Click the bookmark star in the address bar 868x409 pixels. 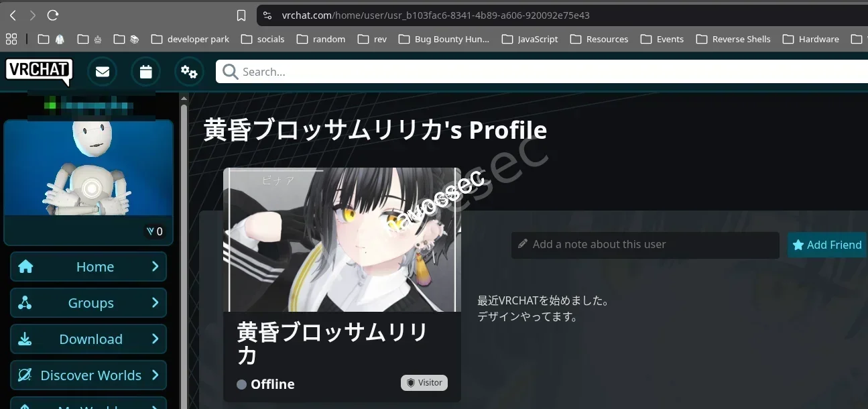[x=241, y=15]
